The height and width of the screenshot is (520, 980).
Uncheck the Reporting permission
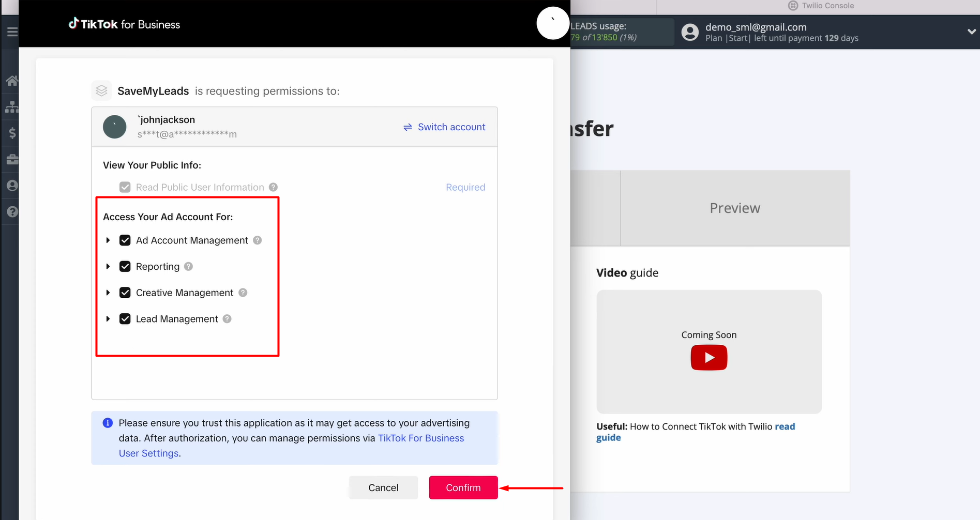125,266
